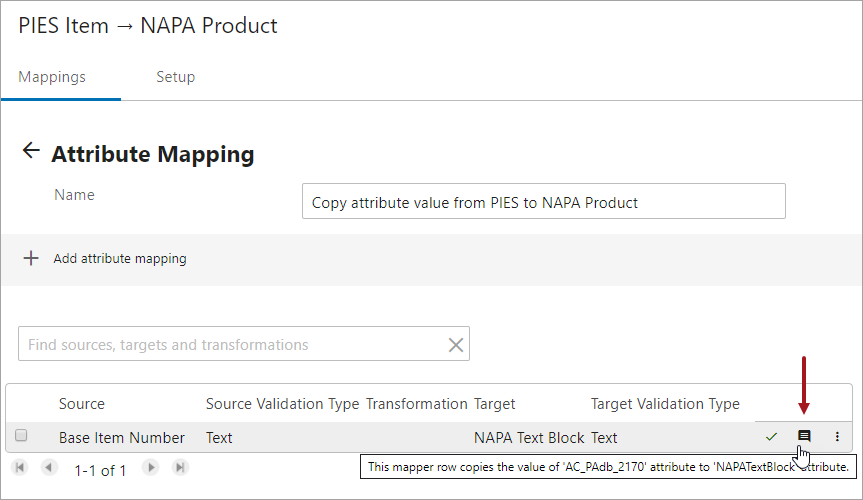Go to next page of results

151,468
